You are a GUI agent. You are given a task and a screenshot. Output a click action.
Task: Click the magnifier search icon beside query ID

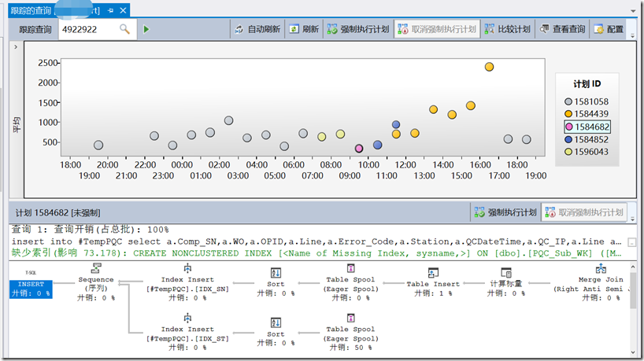124,29
